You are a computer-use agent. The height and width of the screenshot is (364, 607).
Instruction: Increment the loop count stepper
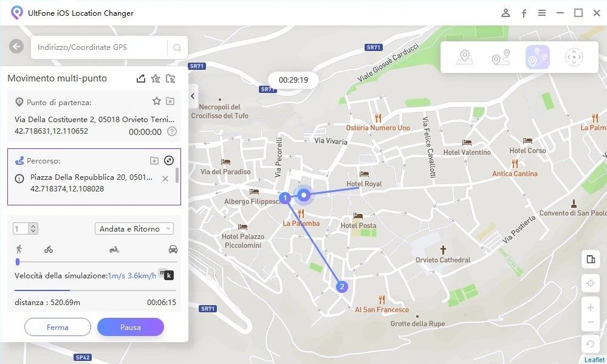click(x=33, y=226)
